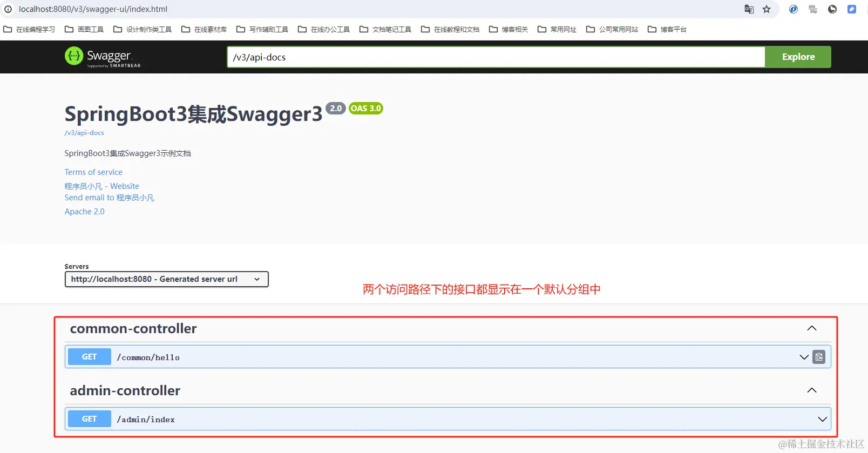Screen dimensions: 868x453
Task: Open the blue circular browser extension icon
Action: (794, 9)
